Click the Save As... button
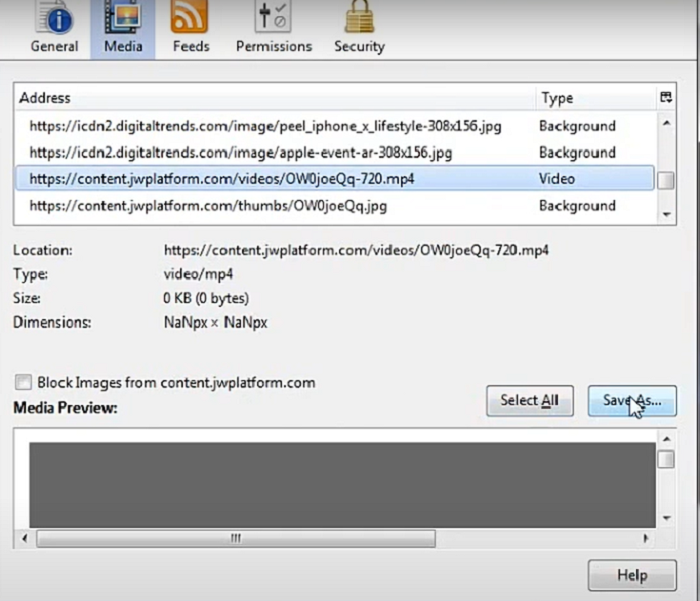Image resolution: width=700 pixels, height=601 pixels. (632, 401)
